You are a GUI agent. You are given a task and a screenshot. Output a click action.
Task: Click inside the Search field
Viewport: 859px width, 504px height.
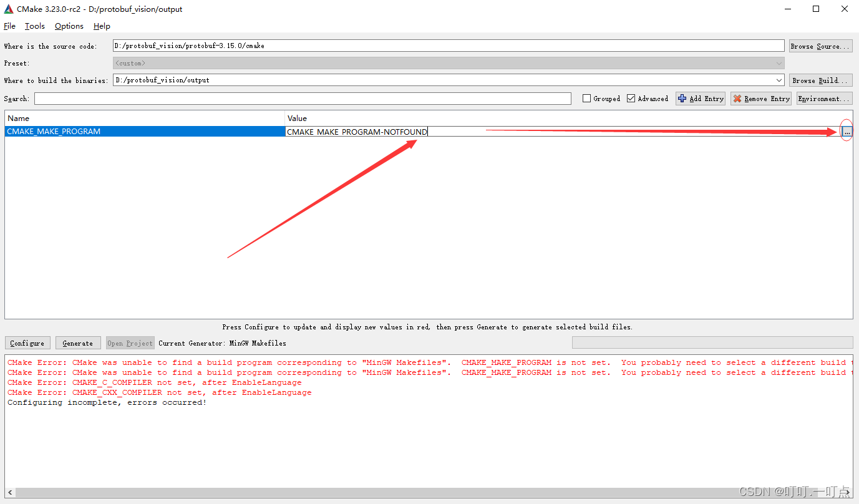[303, 98]
